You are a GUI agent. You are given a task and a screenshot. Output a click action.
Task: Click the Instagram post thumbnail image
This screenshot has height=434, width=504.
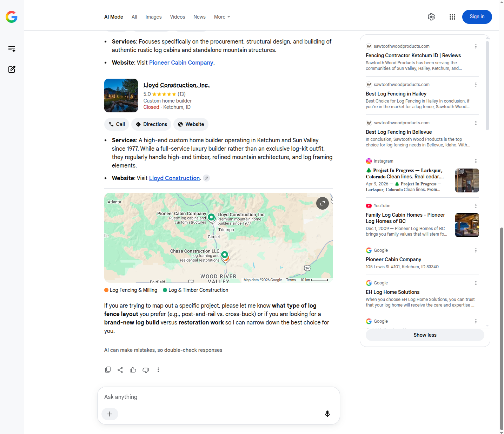coord(467,180)
